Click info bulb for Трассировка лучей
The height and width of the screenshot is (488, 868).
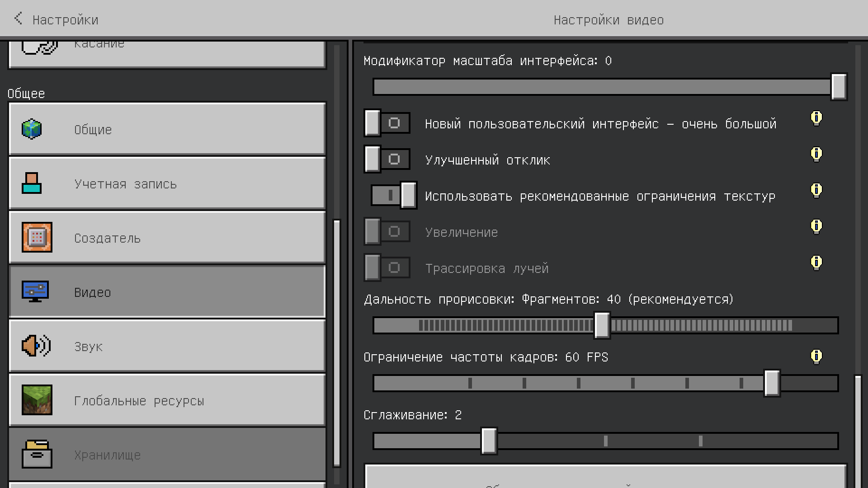click(x=816, y=263)
